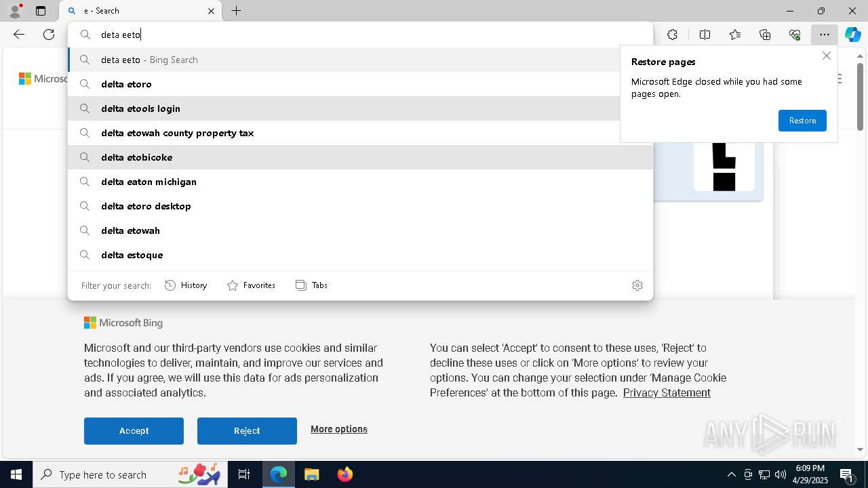868x488 pixels.
Task: Open Browser essentials heart icon
Action: [x=795, y=35]
